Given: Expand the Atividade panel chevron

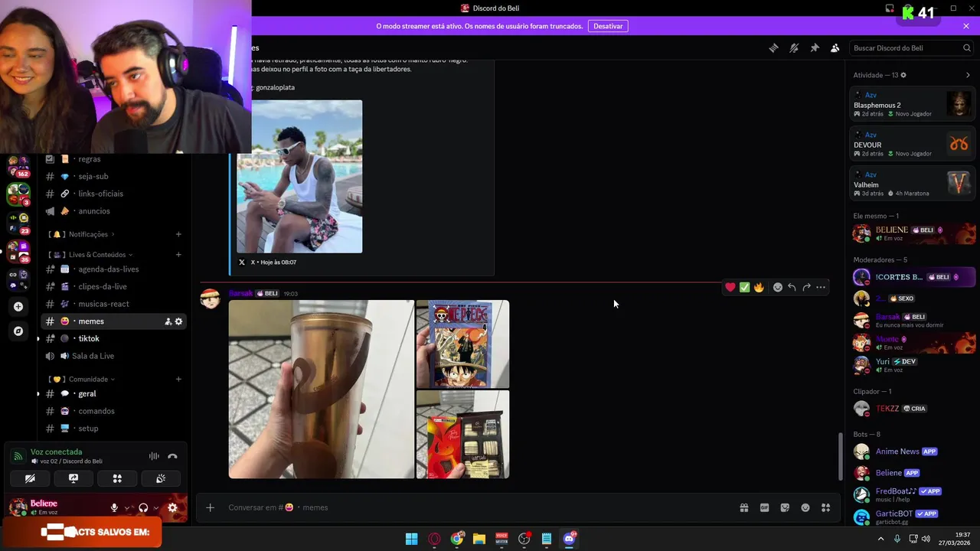Looking at the screenshot, I should 968,75.
